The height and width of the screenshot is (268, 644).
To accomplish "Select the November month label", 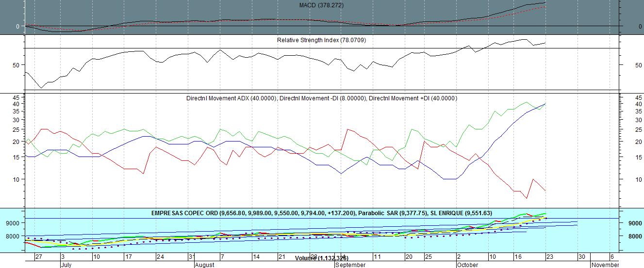I will click(x=605, y=265).
